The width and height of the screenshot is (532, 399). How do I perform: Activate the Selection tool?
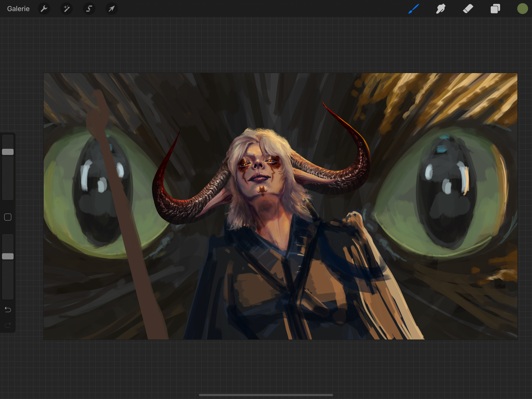89,9
